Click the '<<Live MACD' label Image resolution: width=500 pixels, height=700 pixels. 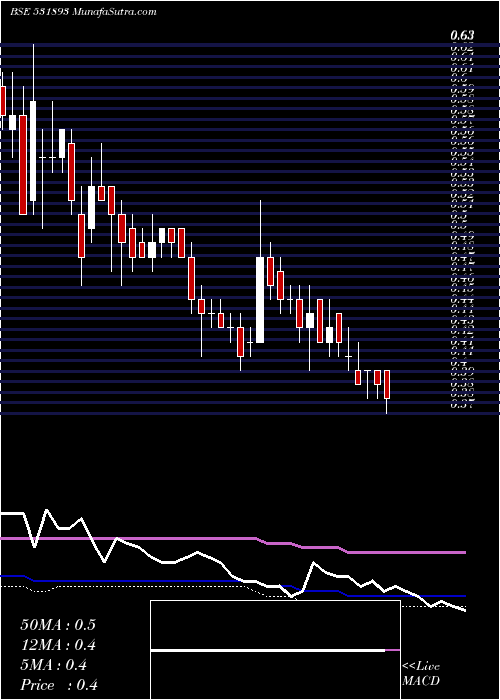[x=421, y=674]
